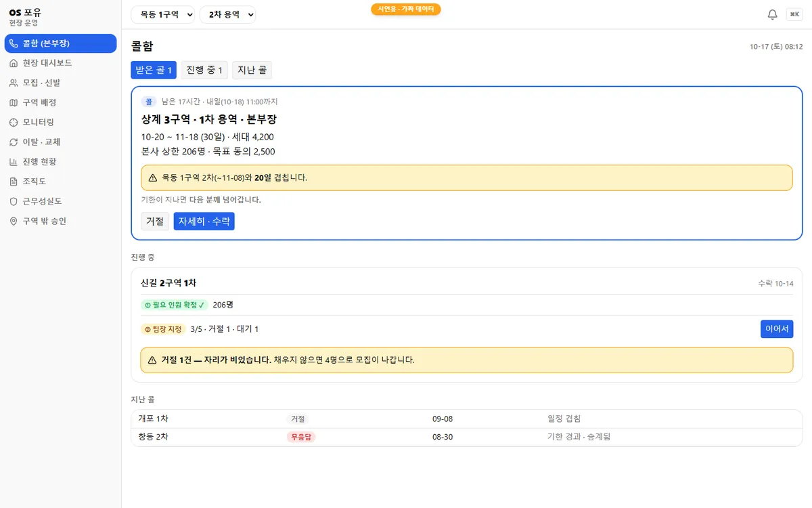This screenshot has width=812, height=508.
Task: Open 이탈 · 교체 menu item
Action: tap(60, 142)
